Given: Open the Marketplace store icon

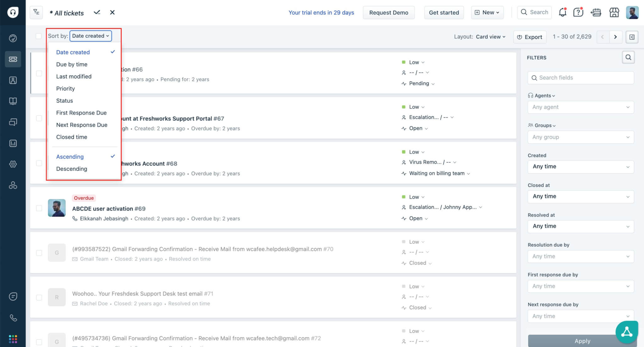Looking at the screenshot, I should [x=614, y=12].
